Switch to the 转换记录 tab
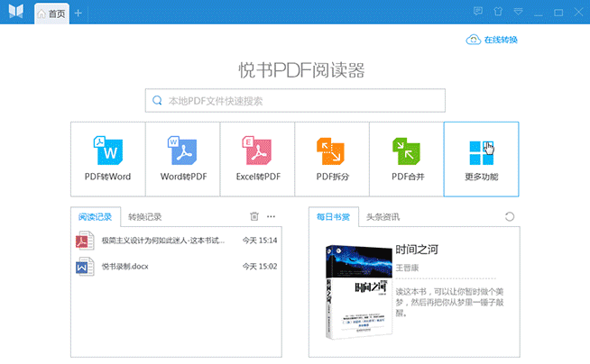590x364 pixels. coord(145,217)
